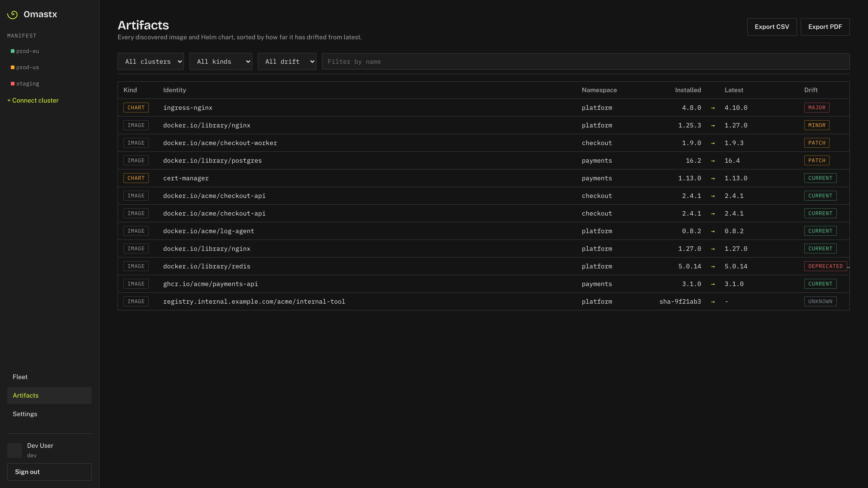This screenshot has width=868, height=488.
Task: Click the Dev User name
Action: pos(40,446)
